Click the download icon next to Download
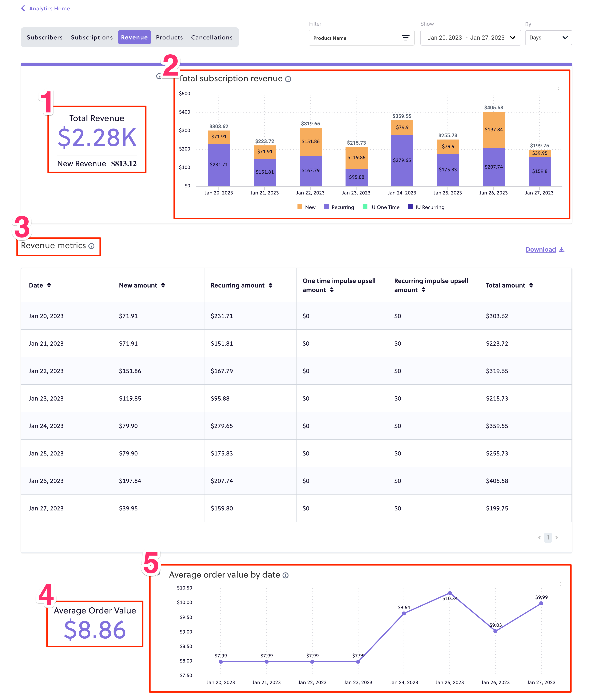This screenshot has height=700, width=593. pos(562,249)
